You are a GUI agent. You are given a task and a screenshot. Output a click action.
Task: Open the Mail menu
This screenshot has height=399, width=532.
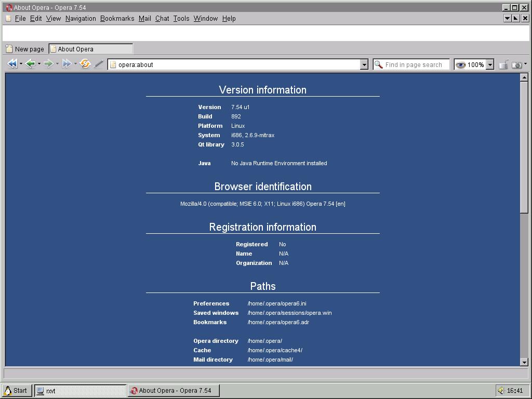[x=145, y=18]
